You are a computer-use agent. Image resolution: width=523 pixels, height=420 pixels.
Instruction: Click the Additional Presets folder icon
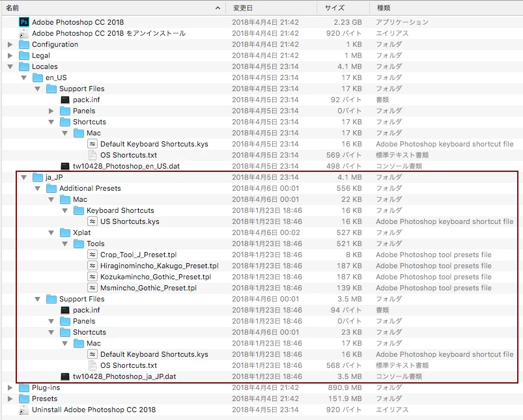[51, 188]
